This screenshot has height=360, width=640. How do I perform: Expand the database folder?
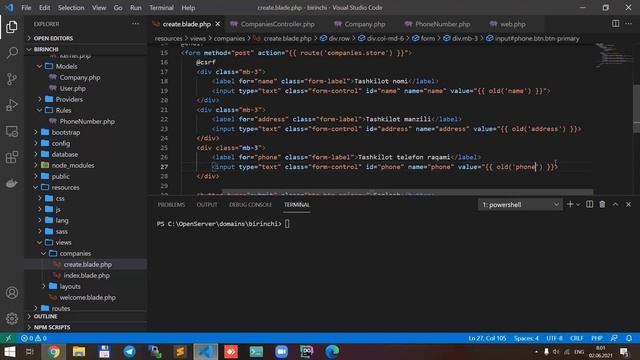(x=64, y=154)
